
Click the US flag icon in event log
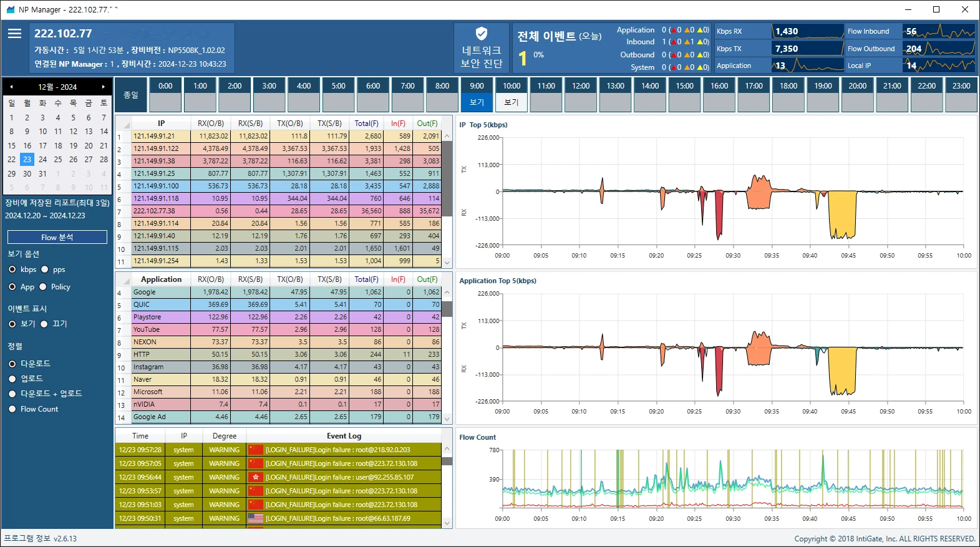click(x=255, y=518)
